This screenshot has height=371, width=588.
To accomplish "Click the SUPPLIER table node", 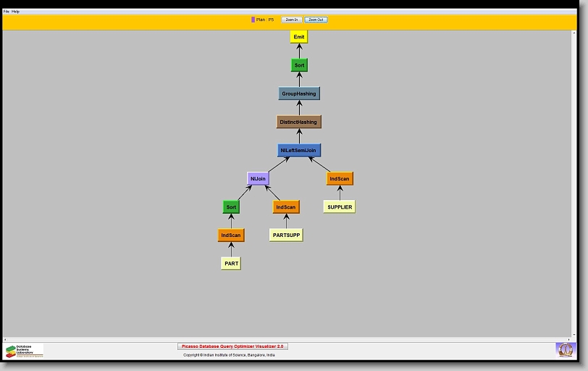I will (339, 207).
